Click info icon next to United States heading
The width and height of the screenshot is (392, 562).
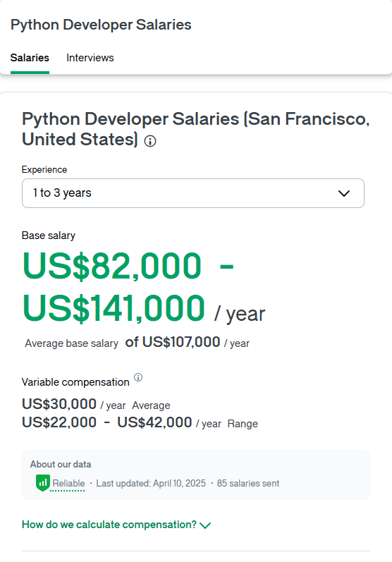tap(150, 141)
